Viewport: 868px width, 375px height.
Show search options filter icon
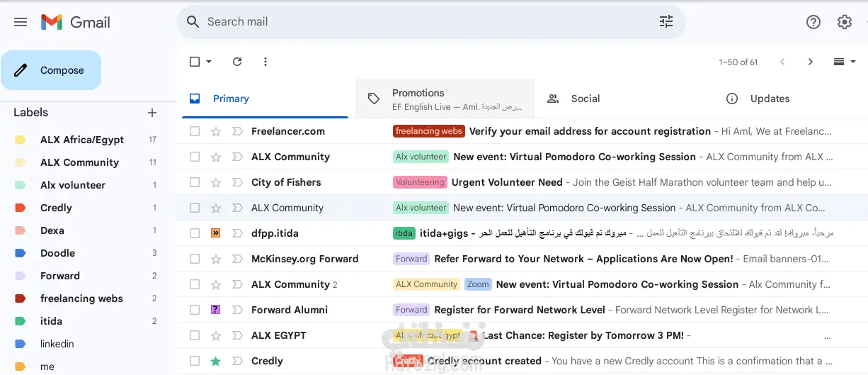tap(666, 22)
